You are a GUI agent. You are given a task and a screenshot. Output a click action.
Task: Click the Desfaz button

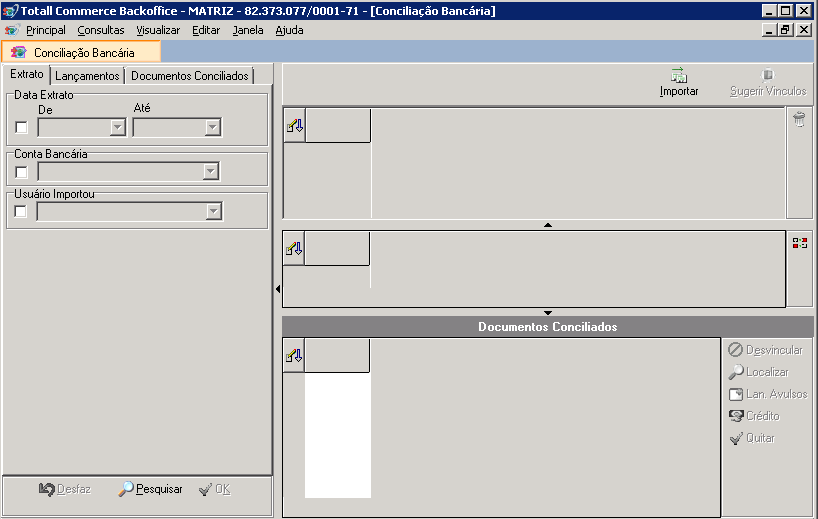[65, 489]
